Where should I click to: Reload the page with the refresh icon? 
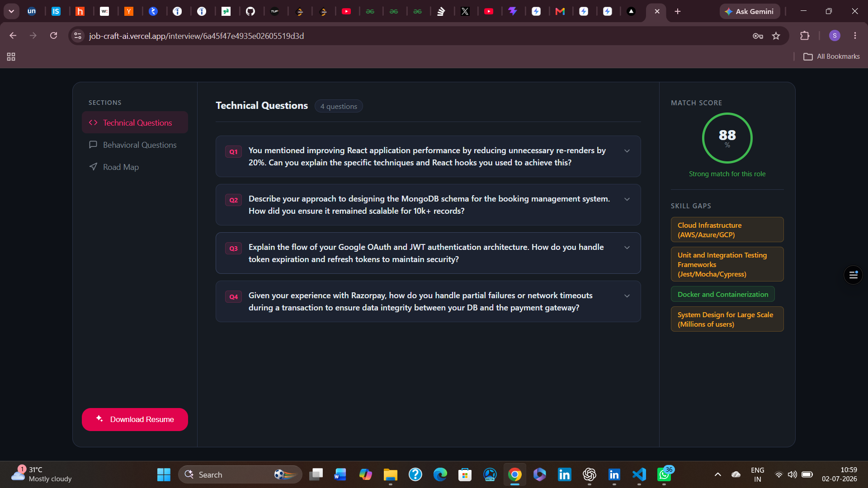[53, 36]
